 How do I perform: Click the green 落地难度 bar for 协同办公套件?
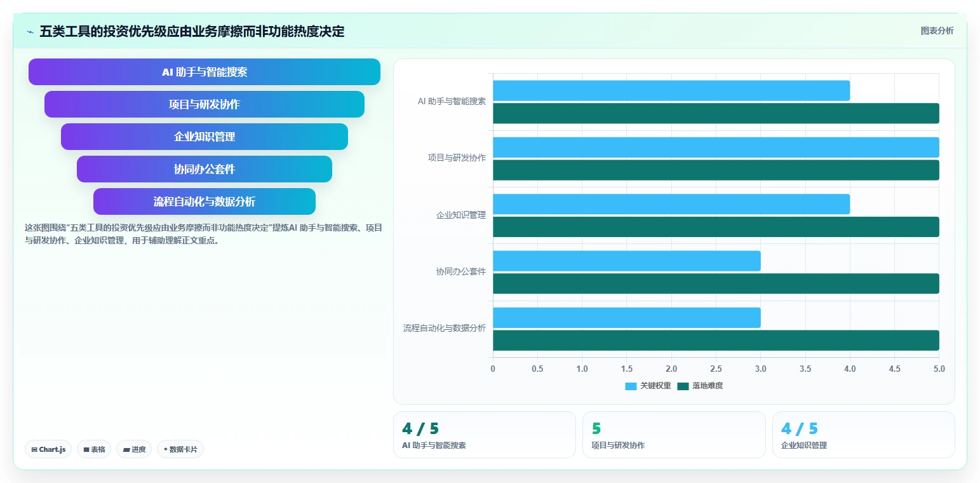716,283
